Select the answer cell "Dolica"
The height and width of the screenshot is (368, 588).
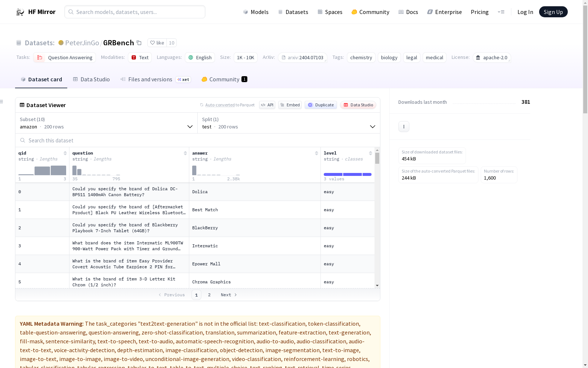[x=255, y=192]
